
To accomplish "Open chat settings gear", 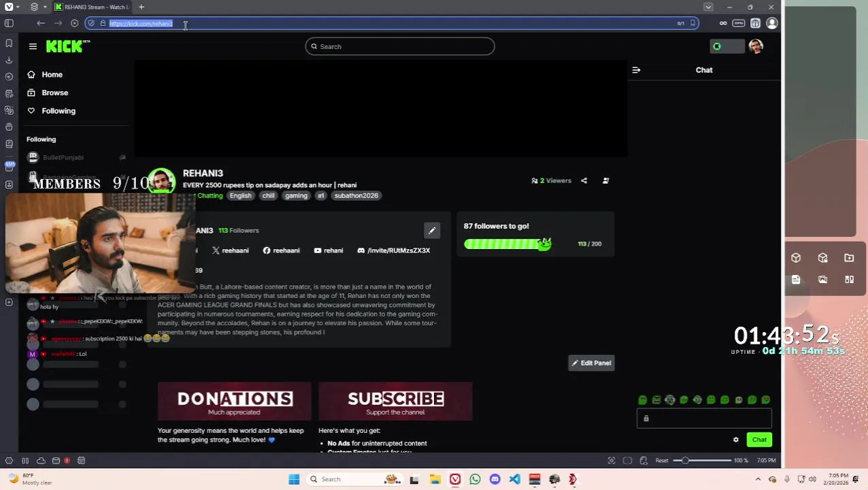I will point(735,440).
